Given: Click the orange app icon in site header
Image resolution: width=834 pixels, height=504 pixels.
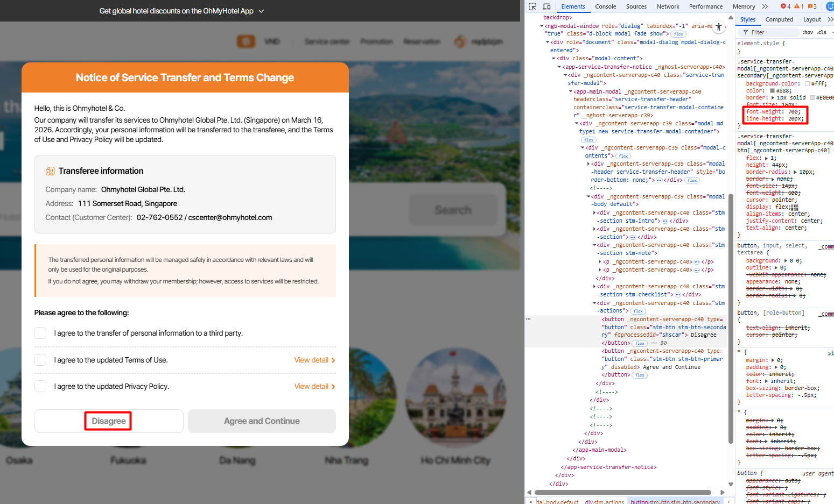Looking at the screenshot, I should 246,41.
